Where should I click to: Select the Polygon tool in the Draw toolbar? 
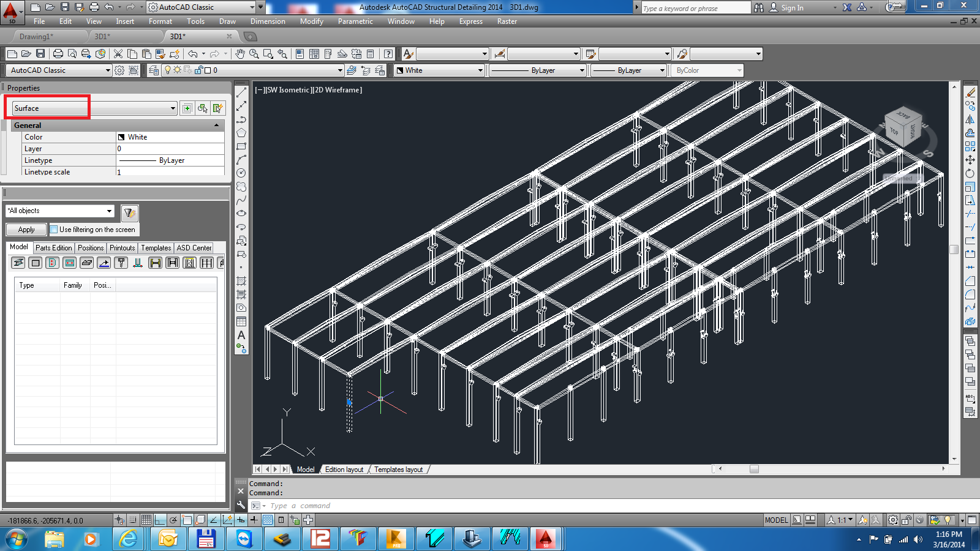(241, 133)
